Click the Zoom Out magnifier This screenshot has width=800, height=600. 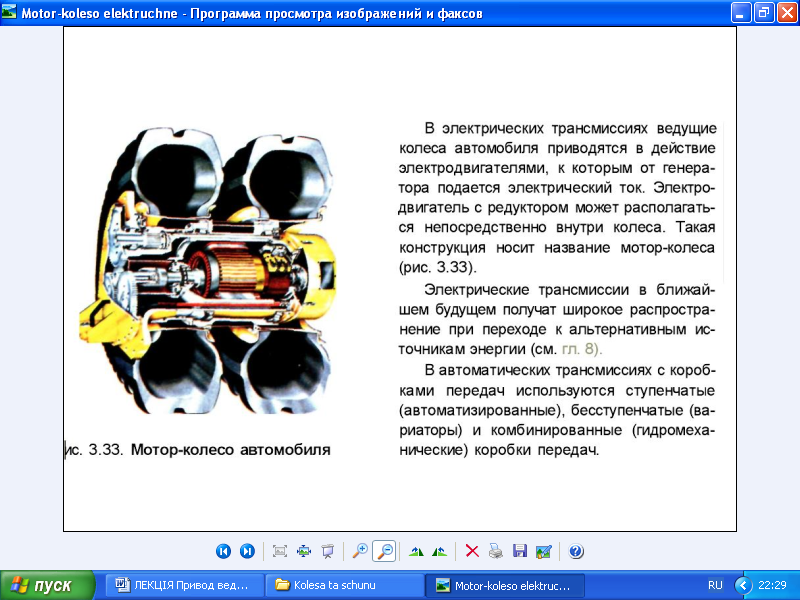tap(384, 551)
